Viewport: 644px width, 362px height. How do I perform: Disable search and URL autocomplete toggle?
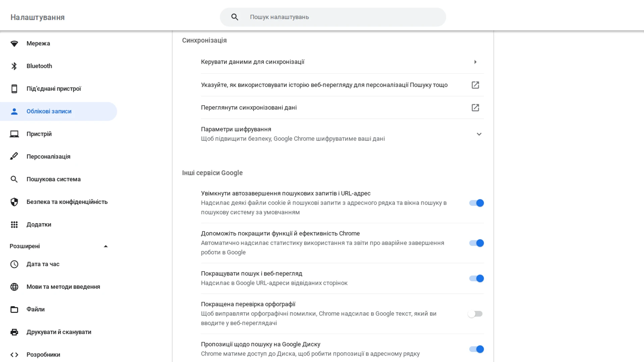(x=476, y=203)
